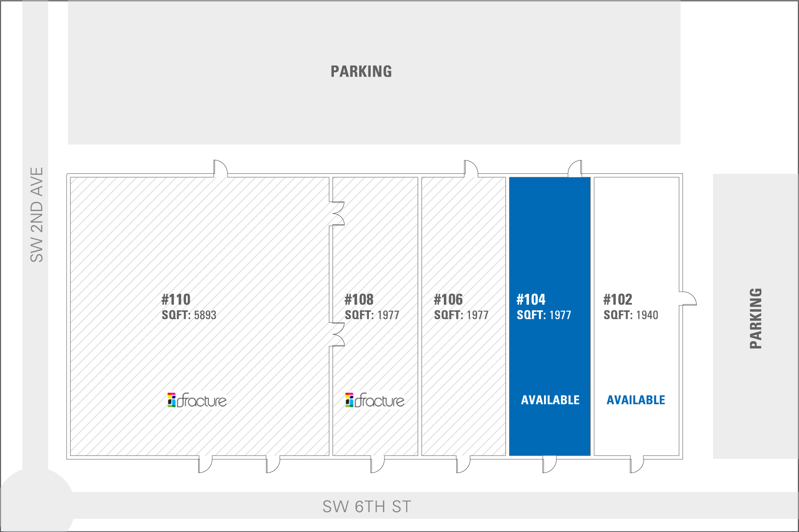The width and height of the screenshot is (799, 532).
Task: Select the SW 6TH ST street label
Action: point(367,506)
